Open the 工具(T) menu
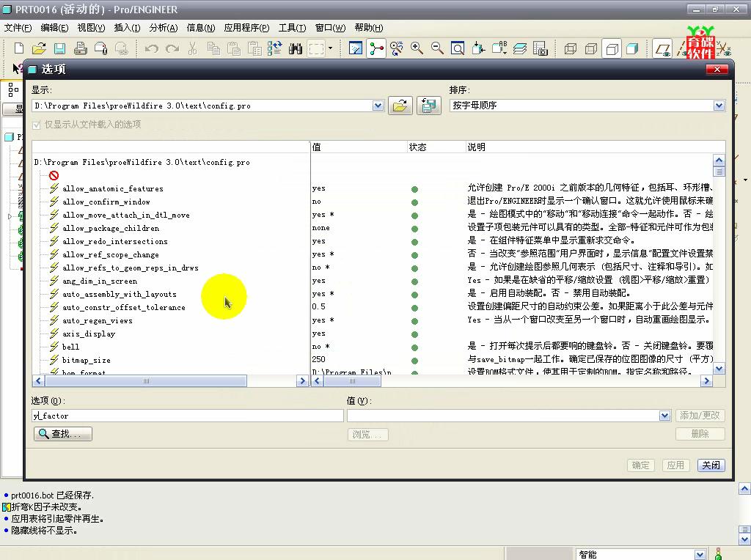 point(292,28)
